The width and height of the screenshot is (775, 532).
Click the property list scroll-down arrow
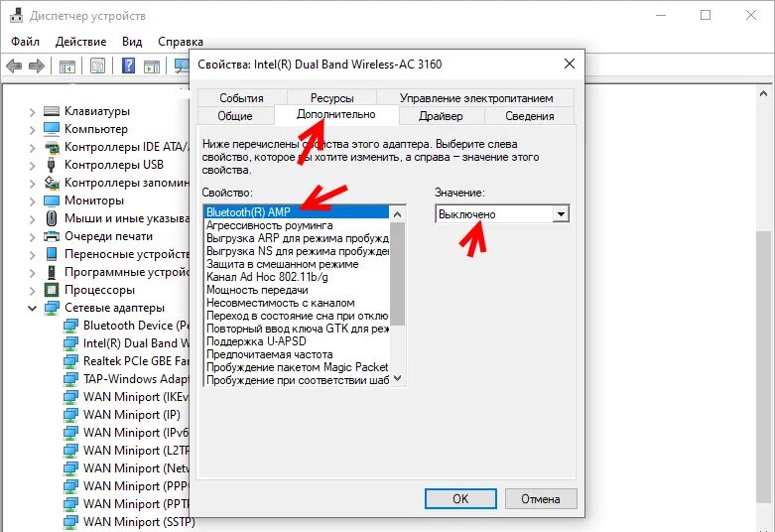tap(397, 378)
